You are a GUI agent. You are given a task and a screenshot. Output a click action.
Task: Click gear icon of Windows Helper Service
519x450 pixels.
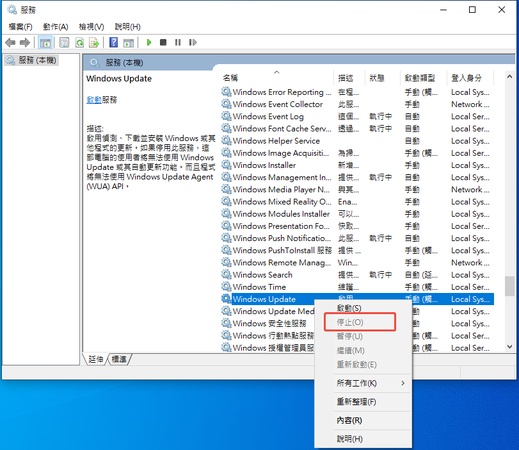tap(226, 140)
